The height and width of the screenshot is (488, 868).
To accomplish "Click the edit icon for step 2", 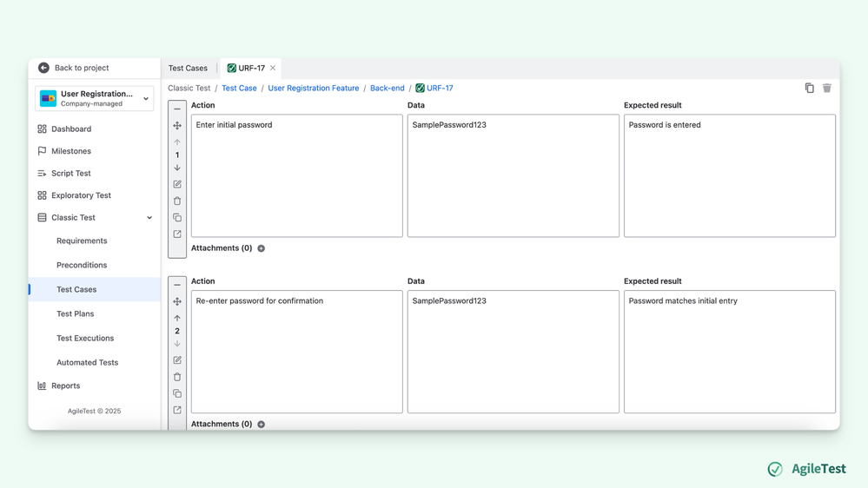I will pos(177,360).
